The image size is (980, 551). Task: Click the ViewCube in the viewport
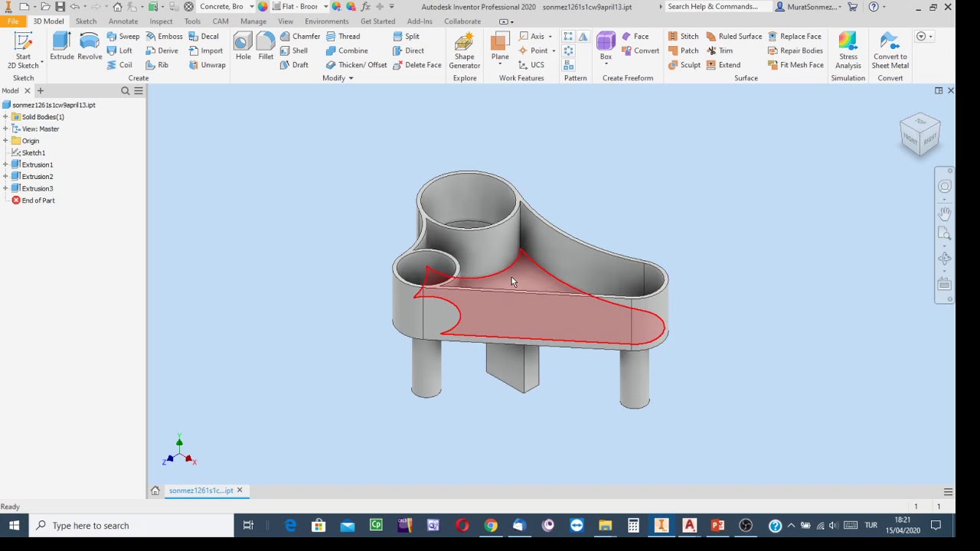pos(920,134)
